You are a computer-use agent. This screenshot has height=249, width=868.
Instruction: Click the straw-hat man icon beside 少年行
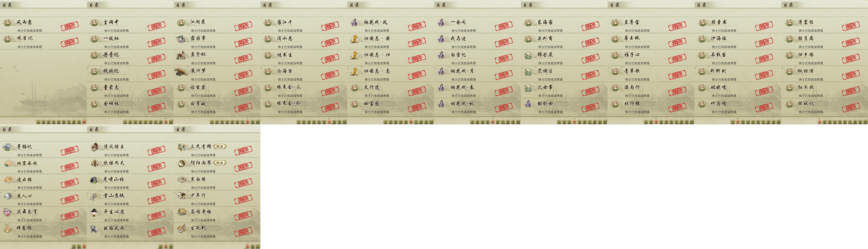point(181,196)
